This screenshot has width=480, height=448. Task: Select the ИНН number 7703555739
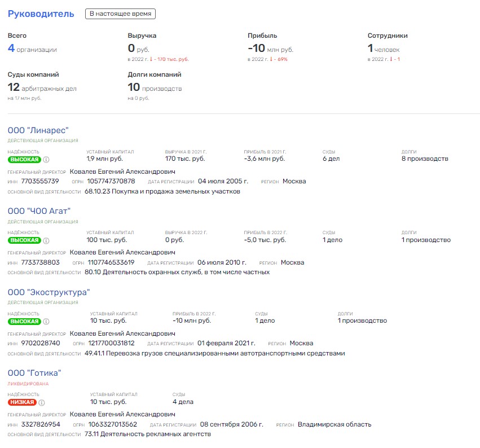[40, 181]
